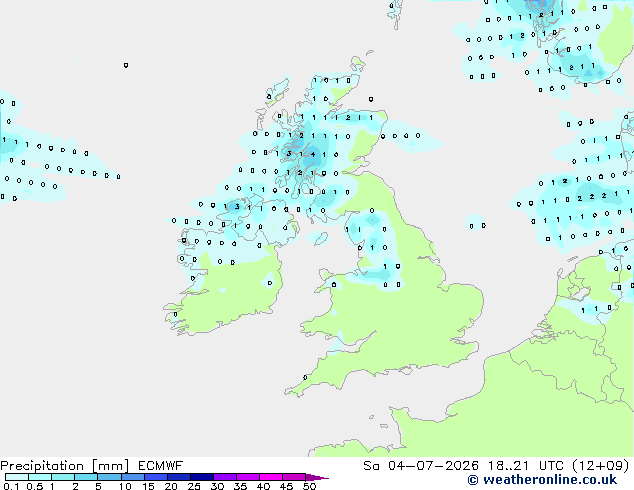634x490 pixels.
Task: Click the '4' precipitation value over Scotland
Action: (x=313, y=154)
